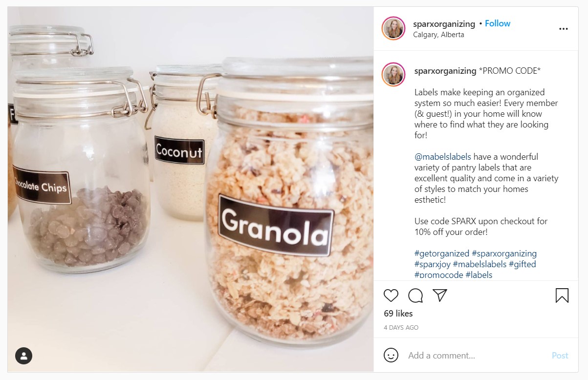The height and width of the screenshot is (380, 588).
Task: Save post with bookmark icon
Action: tap(562, 296)
